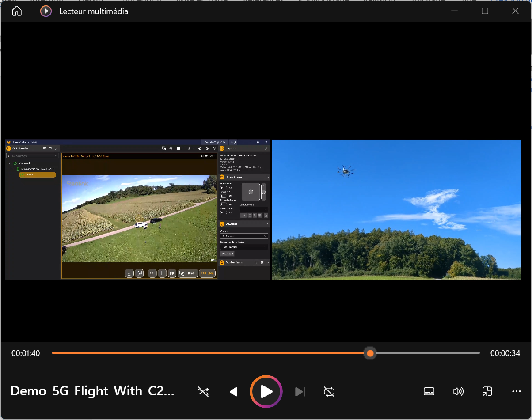Click the Live button in the video

click(207, 273)
